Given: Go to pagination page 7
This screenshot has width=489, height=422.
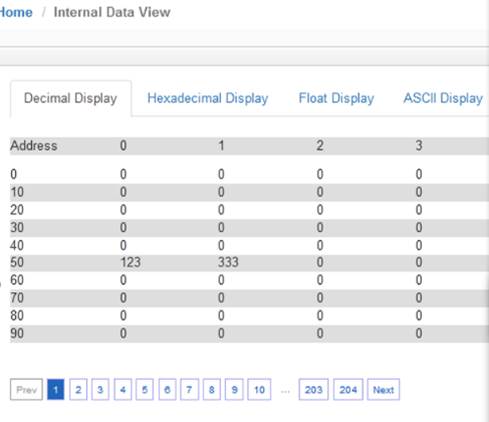Looking at the screenshot, I should click(x=189, y=389).
